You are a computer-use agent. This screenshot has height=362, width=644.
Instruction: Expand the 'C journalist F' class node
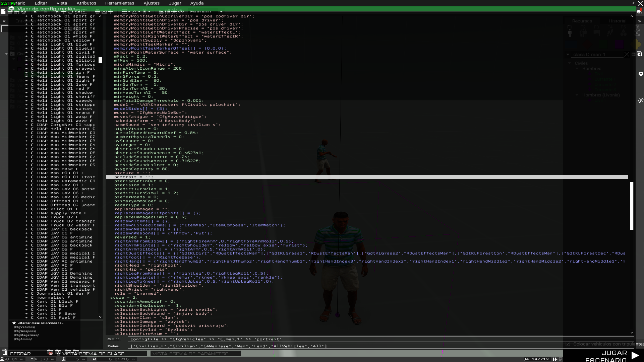click(x=27, y=298)
